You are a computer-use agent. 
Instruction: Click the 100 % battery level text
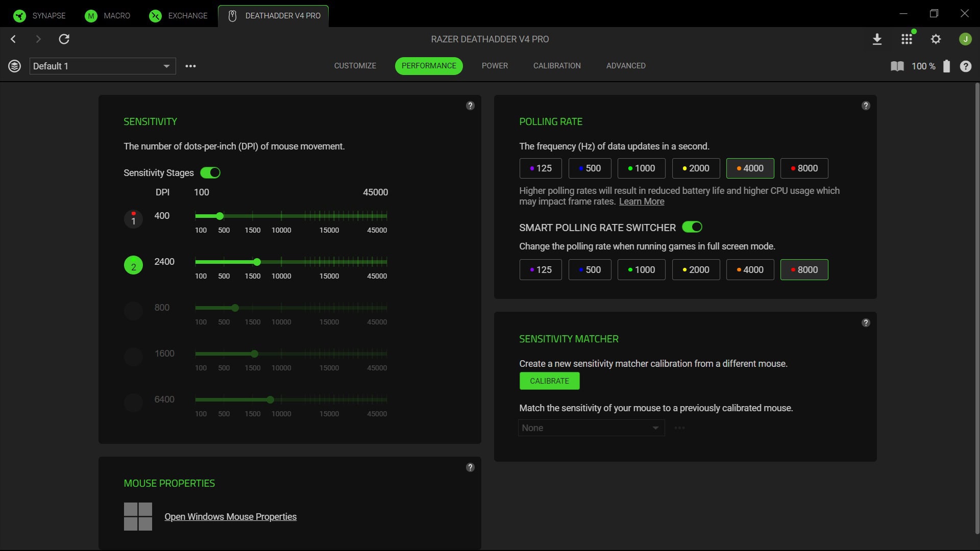[923, 66]
